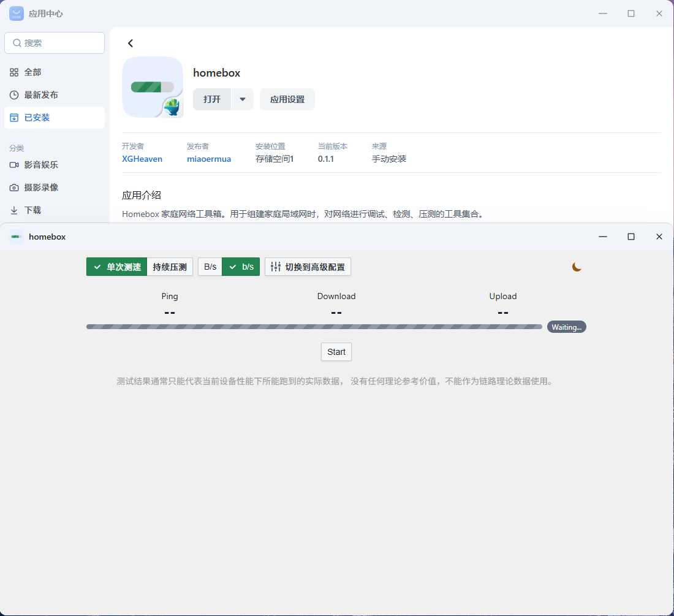Select the 单次测速 mode toggle
Viewport: 674px width, 616px height.
click(116, 267)
